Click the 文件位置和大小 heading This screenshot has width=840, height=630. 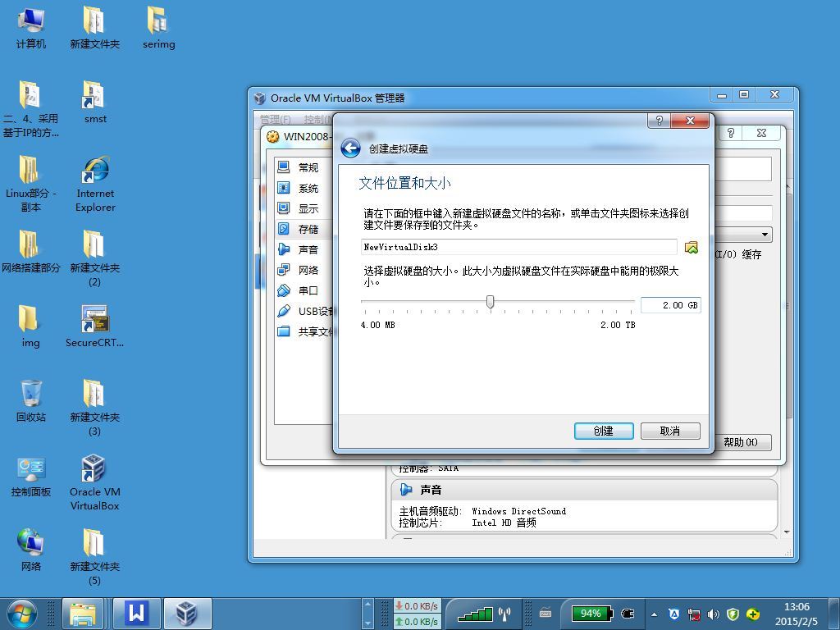pos(405,183)
